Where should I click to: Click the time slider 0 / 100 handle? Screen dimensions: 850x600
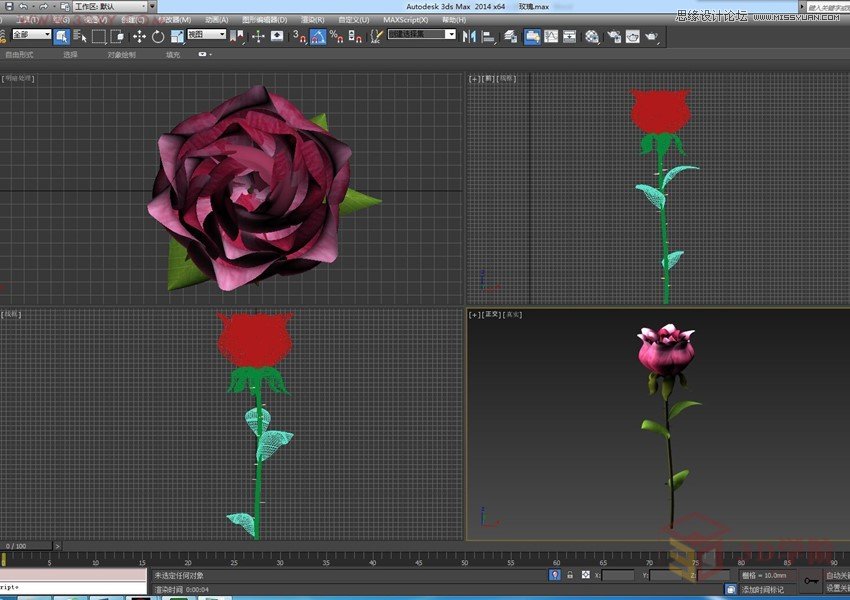26,546
